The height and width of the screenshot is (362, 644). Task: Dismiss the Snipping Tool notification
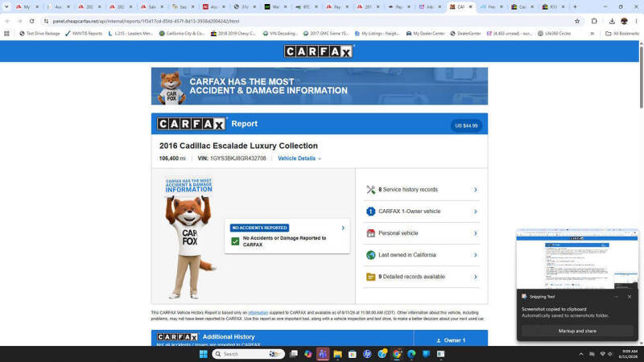(630, 297)
